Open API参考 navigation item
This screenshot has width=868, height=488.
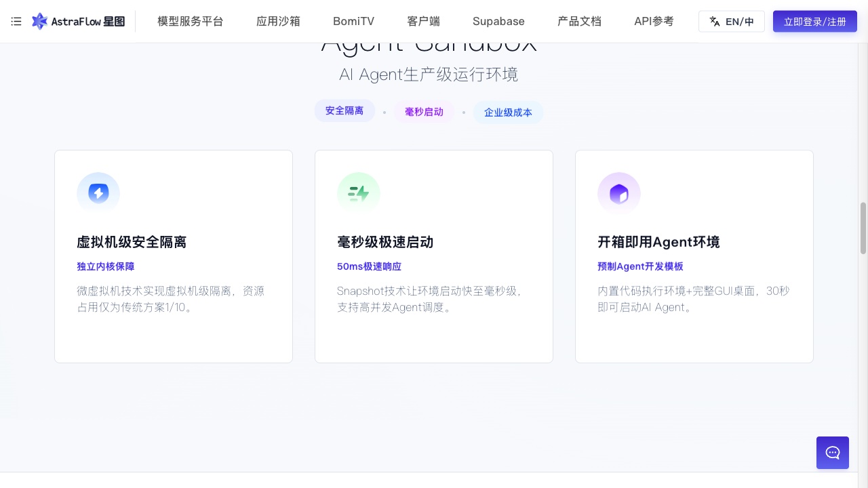click(x=654, y=22)
